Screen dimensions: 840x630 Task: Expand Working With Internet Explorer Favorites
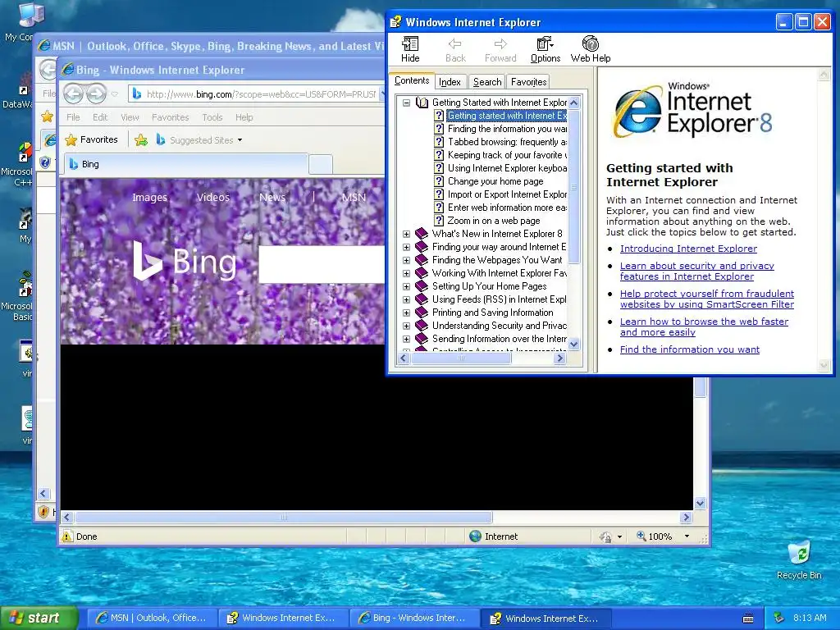click(x=407, y=273)
